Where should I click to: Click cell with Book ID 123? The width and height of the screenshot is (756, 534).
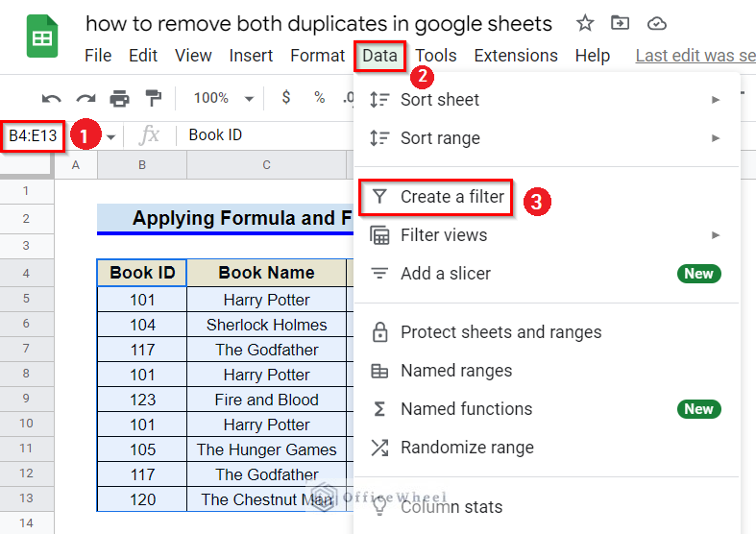pyautogui.click(x=142, y=400)
